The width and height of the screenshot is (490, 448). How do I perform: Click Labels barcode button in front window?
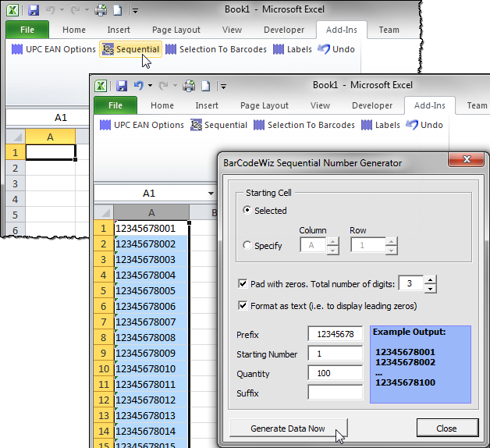tap(381, 125)
